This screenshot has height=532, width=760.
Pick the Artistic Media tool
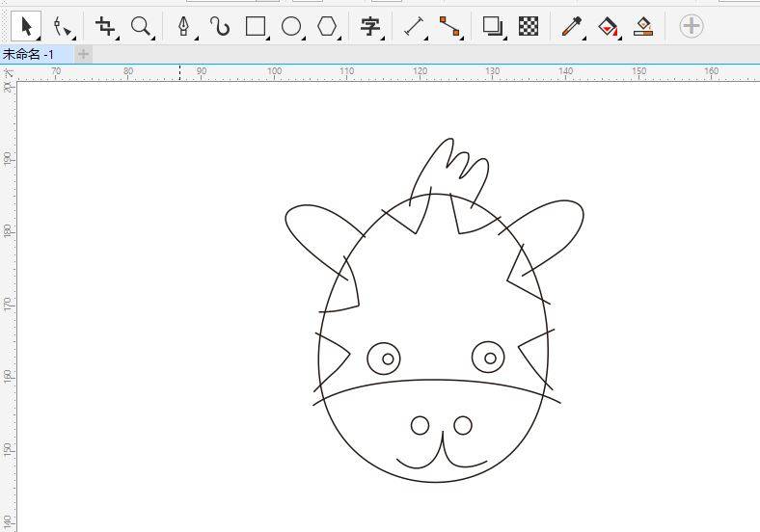point(221,26)
